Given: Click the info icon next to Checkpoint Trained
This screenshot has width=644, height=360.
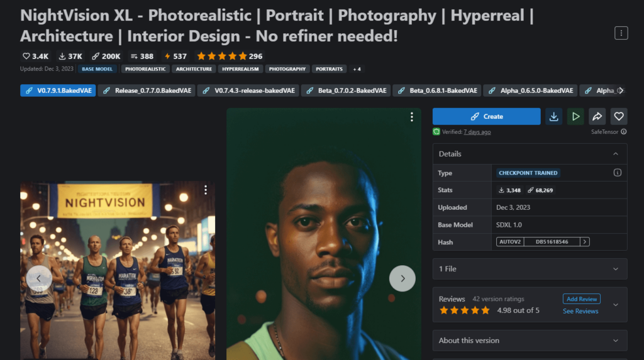Looking at the screenshot, I should 617,173.
